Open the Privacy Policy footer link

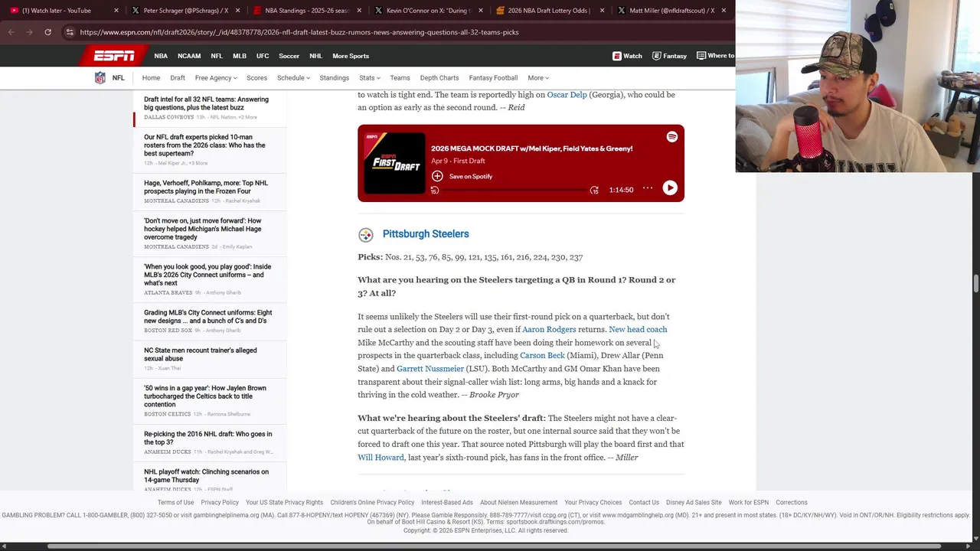(220, 503)
